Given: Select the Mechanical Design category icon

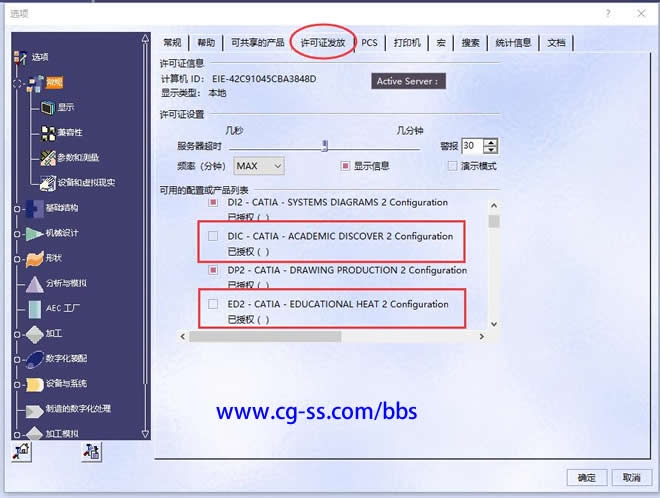Looking at the screenshot, I should [35, 234].
